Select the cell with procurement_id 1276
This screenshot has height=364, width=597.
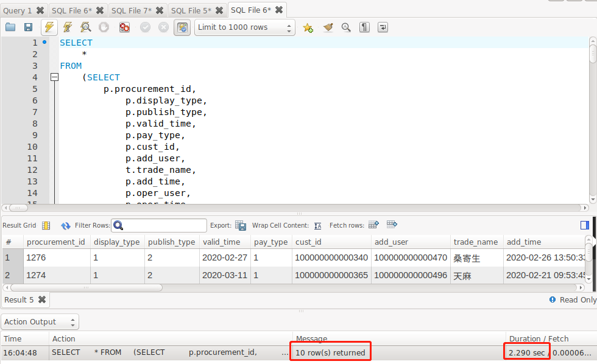point(57,257)
